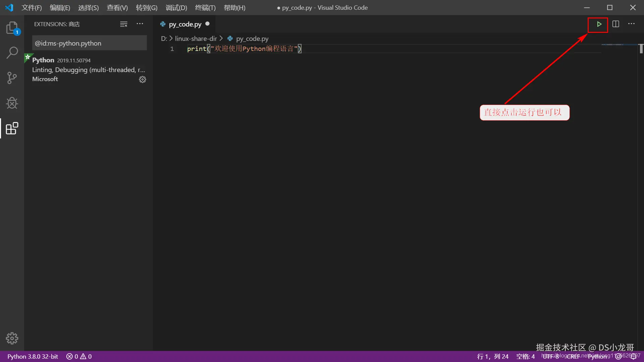Open the 终端(T) menu

coord(205,8)
